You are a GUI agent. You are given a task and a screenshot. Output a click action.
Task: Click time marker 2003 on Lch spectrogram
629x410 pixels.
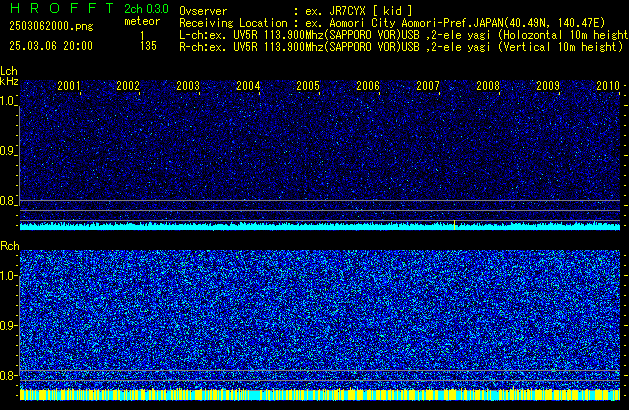click(188, 86)
